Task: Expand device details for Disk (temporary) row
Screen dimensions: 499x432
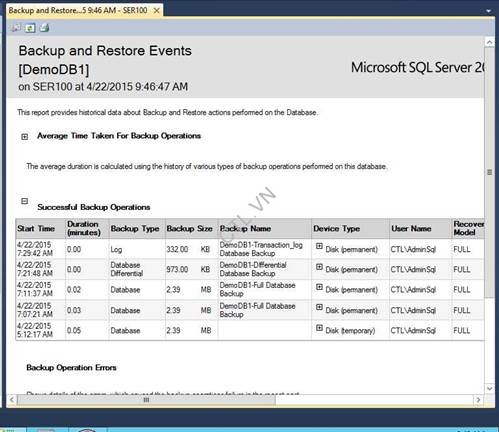Action: tap(319, 328)
